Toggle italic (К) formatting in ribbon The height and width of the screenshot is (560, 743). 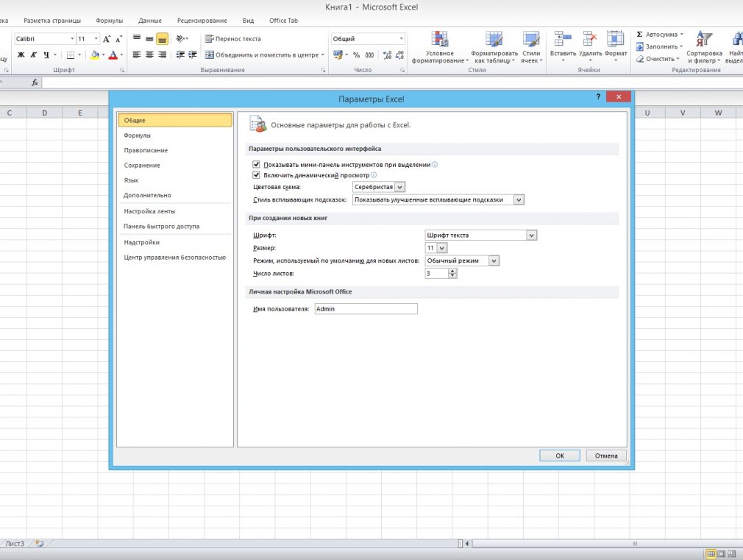click(34, 55)
